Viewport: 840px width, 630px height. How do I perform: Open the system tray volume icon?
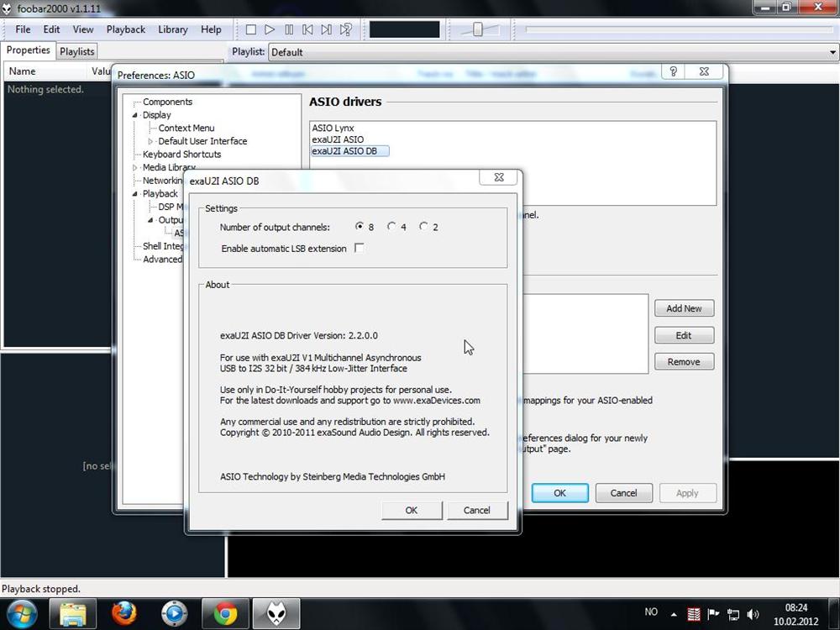pyautogui.click(x=753, y=614)
